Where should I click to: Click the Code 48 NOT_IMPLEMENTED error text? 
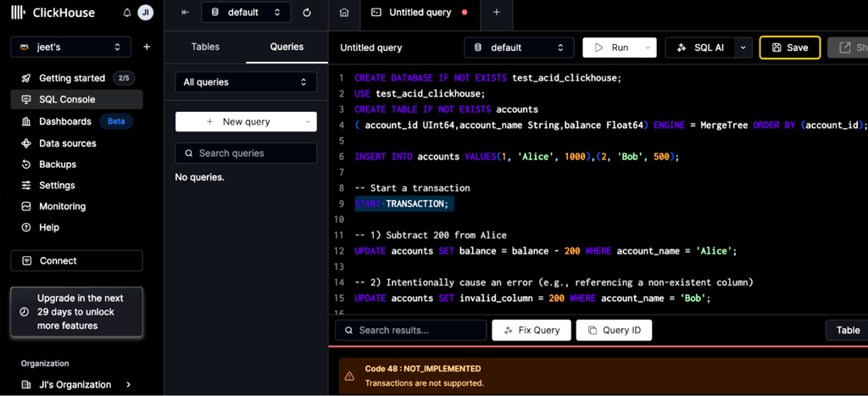[423, 368]
